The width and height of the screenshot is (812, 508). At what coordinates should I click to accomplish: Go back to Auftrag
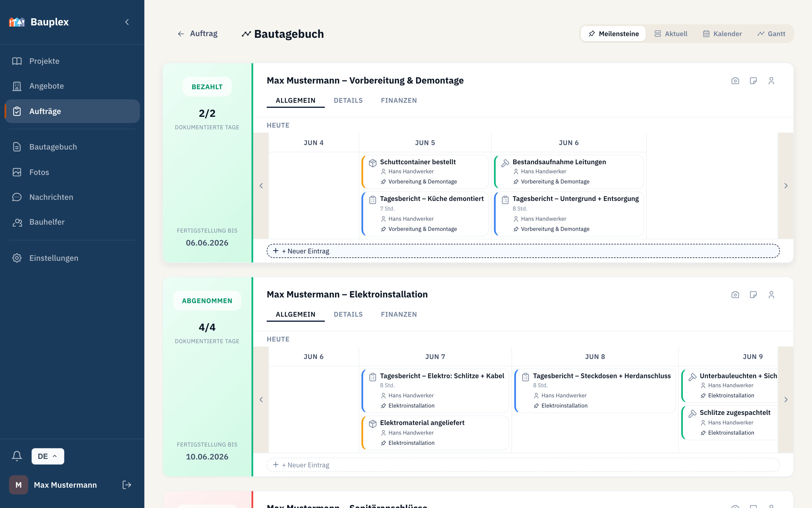[x=197, y=34]
